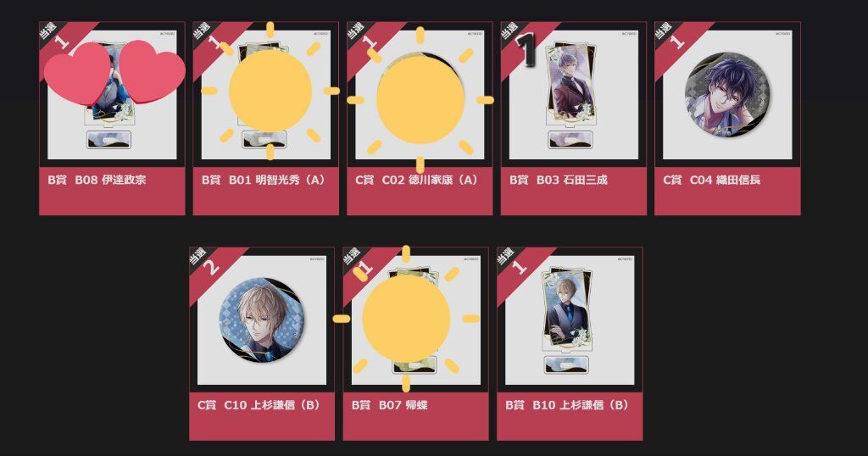This screenshot has height=456, width=868.
Task: Click the pink hearts sticker over B08
Action: [114, 73]
